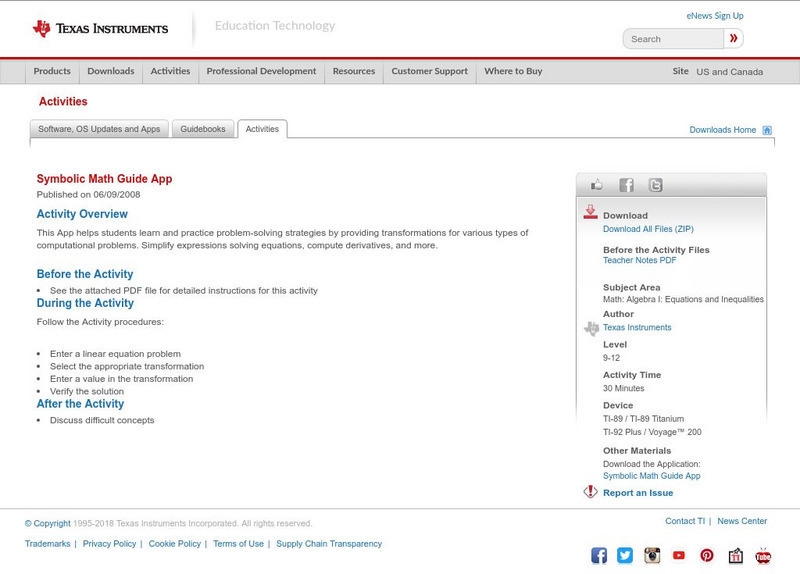
Task: Share via the gray Twitter icon in the sidebar
Action: coord(655,185)
